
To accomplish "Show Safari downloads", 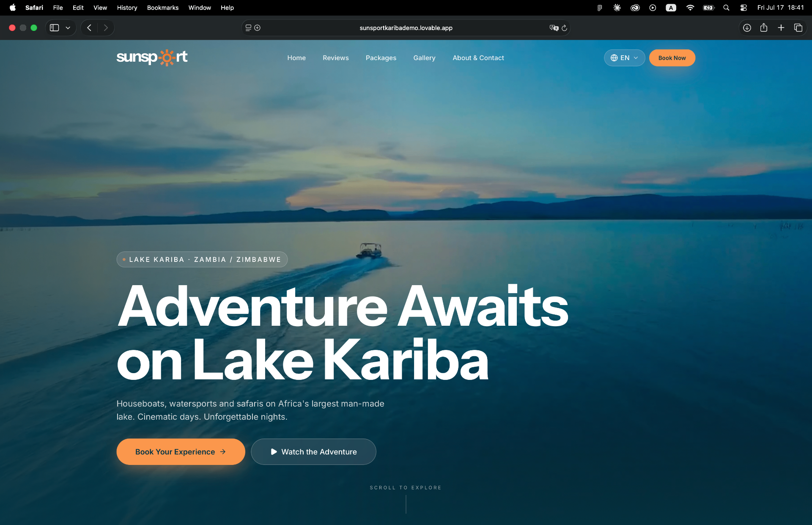I will [747, 28].
